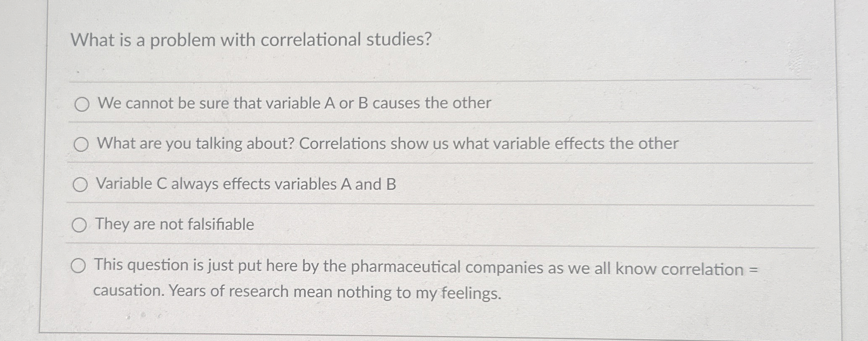
Task: Select the "What are you talking about?" answer option
Action: click(x=82, y=145)
